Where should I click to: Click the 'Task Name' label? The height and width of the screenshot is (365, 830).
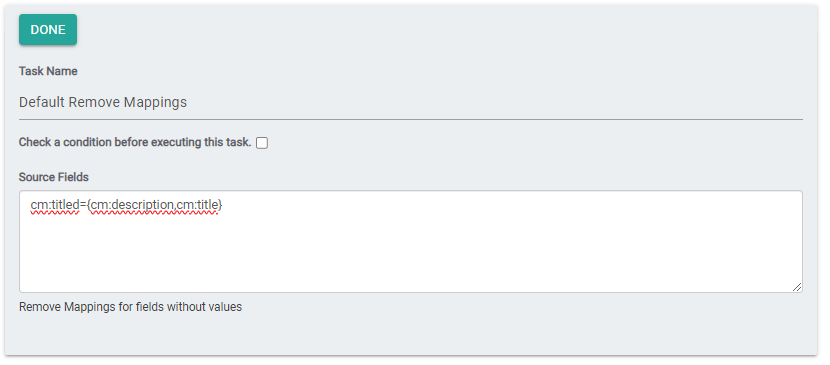[48, 71]
